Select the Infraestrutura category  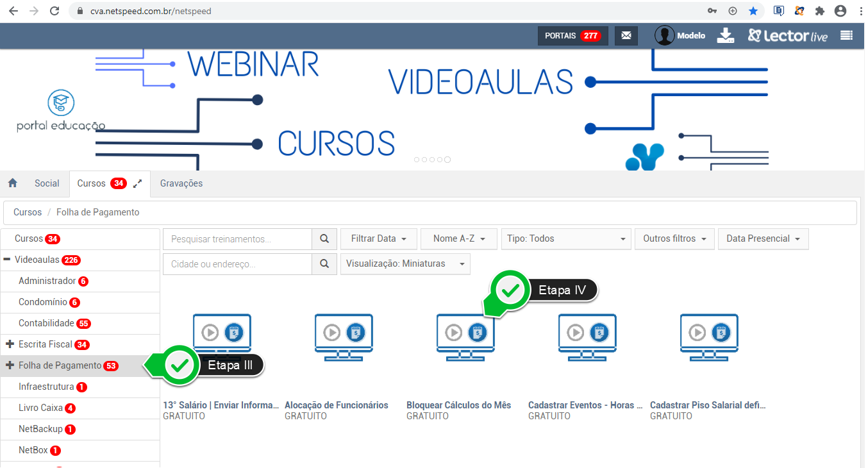(x=80, y=387)
